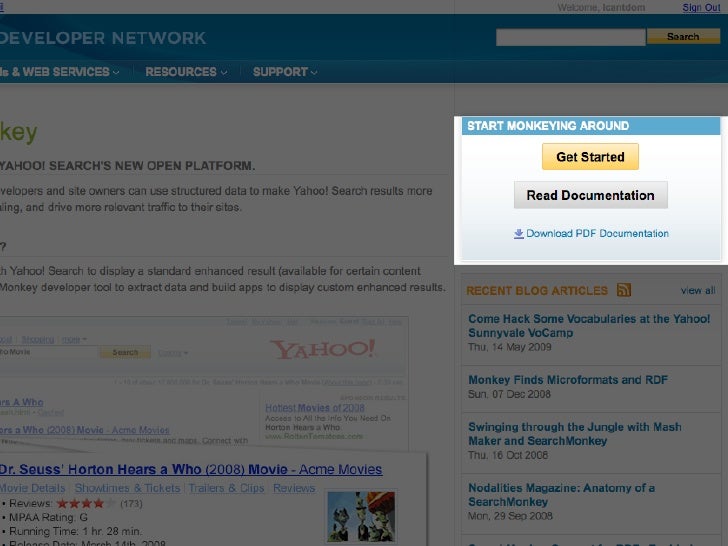728x546 pixels.
Task: Click the Start Monkeying Around panel header
Action: pos(591,126)
